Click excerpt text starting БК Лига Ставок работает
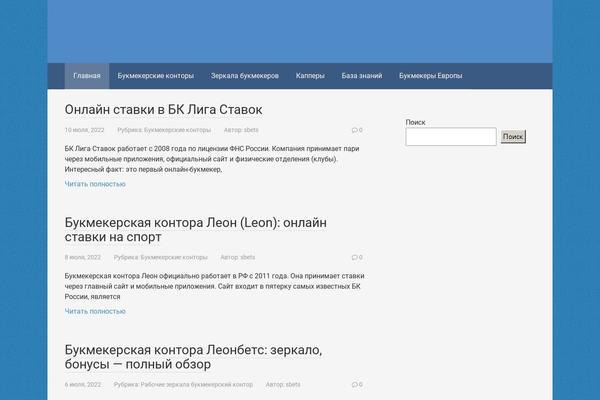Viewport: 600px width, 400px height. tap(212, 159)
